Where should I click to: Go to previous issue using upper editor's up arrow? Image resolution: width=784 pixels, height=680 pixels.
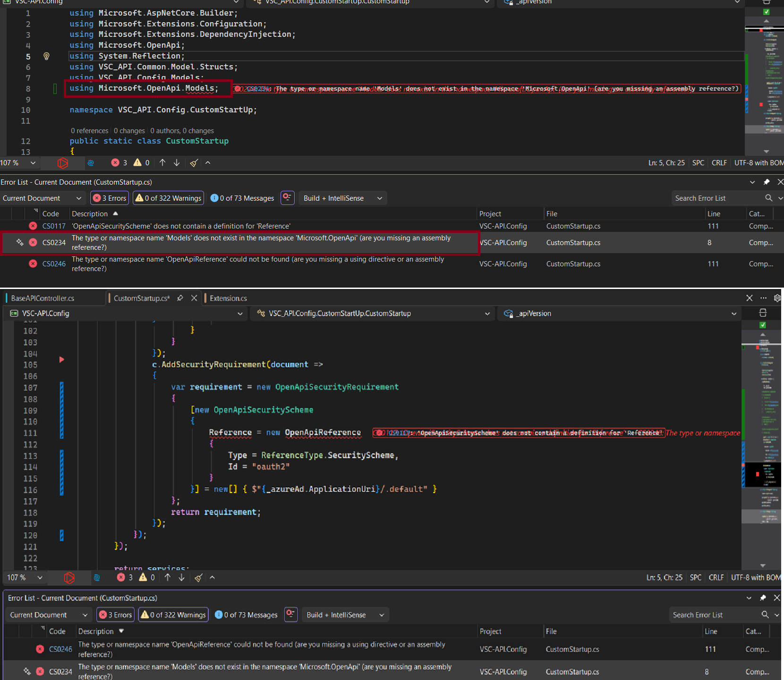[162, 163]
